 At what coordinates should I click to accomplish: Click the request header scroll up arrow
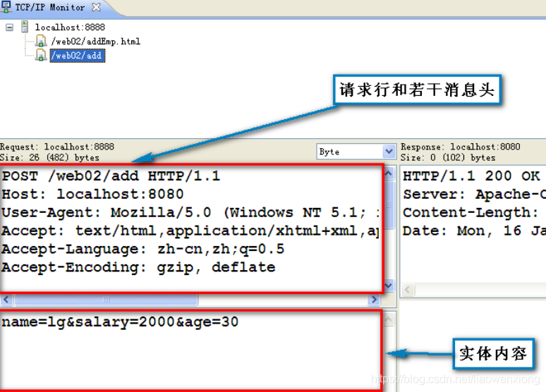click(389, 173)
